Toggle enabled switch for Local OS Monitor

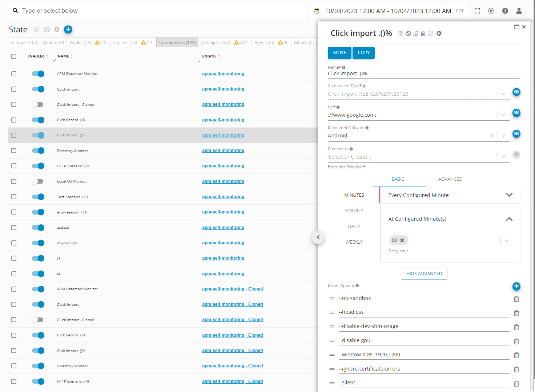coord(37,181)
